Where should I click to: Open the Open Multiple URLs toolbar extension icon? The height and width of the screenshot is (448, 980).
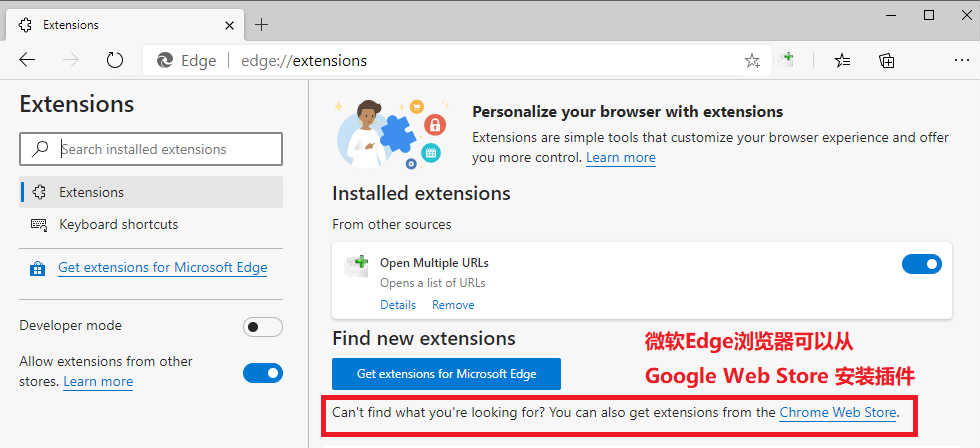[x=788, y=59]
